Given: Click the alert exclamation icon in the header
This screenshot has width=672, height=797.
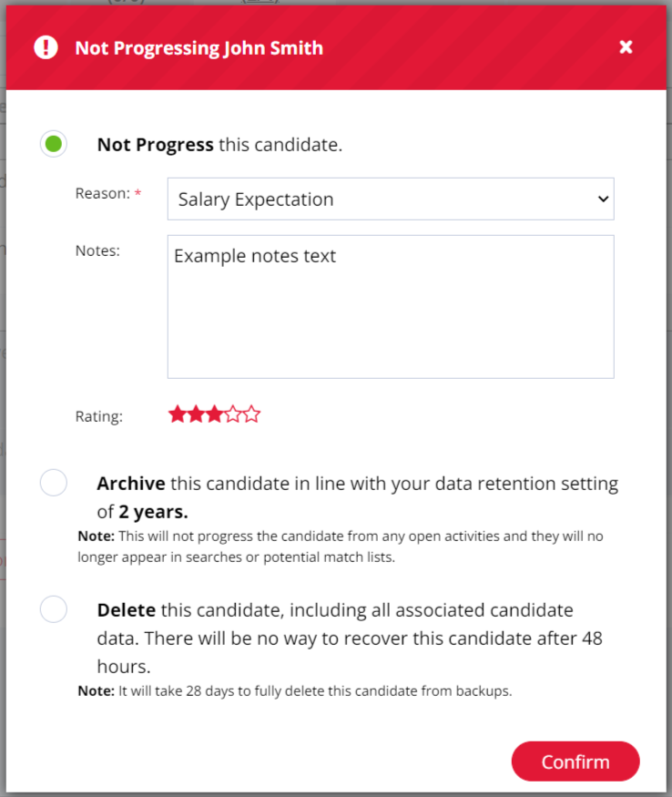Looking at the screenshot, I should click(x=45, y=46).
